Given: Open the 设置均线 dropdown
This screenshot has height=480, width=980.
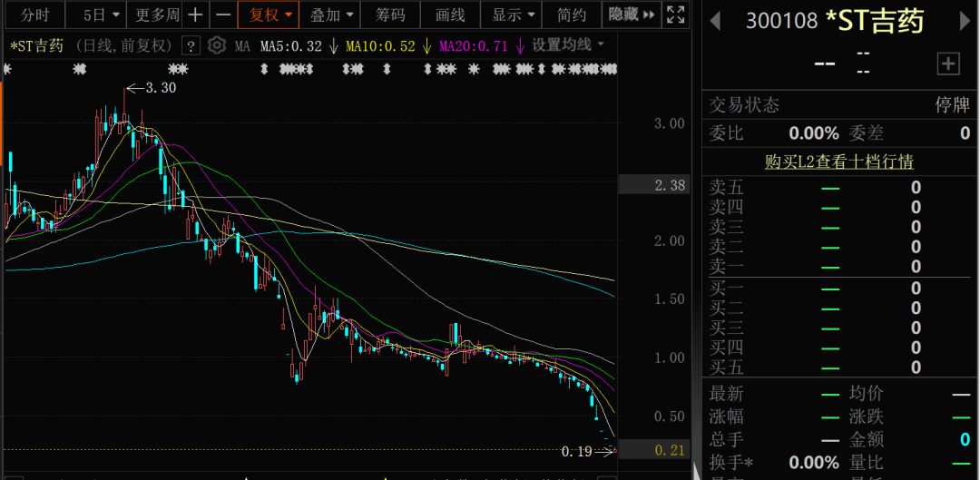Looking at the screenshot, I should click(x=568, y=44).
